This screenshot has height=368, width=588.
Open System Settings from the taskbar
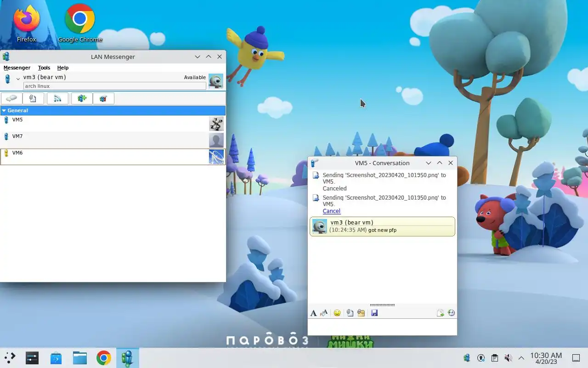[x=32, y=358]
